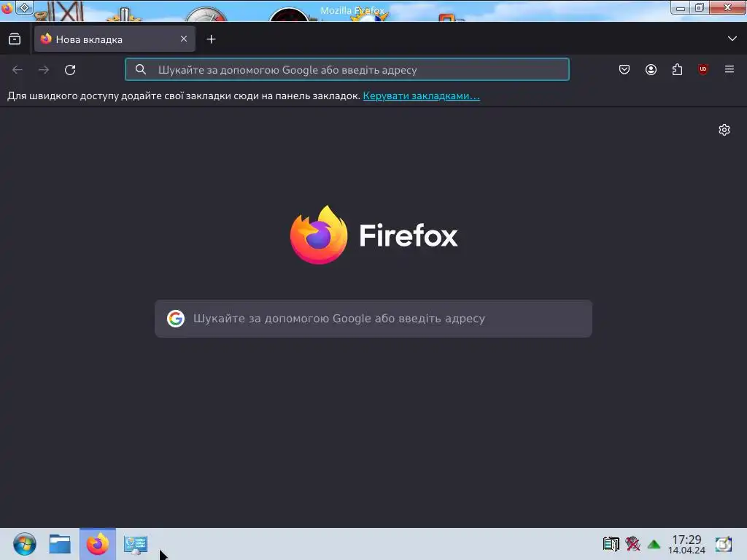Open the disconnected network tray icon

(x=632, y=544)
